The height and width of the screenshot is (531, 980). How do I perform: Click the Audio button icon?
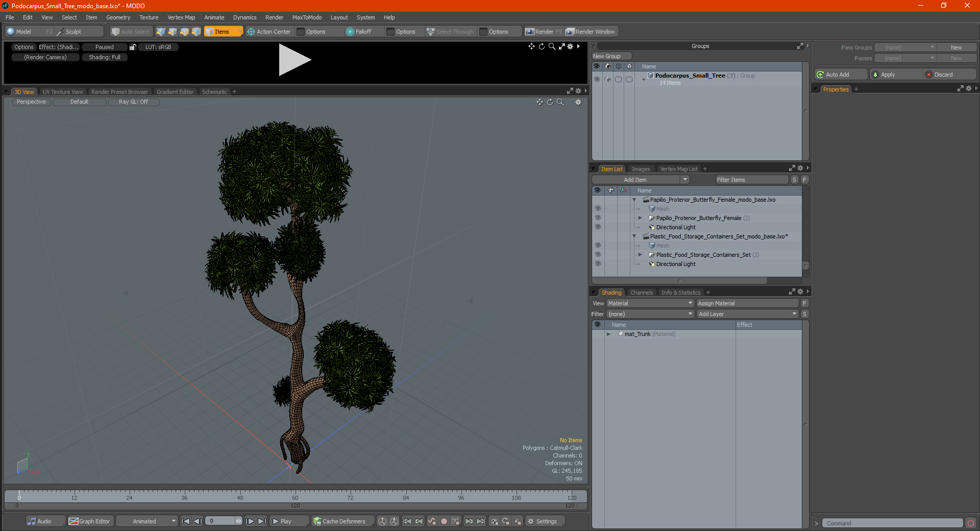[x=32, y=521]
